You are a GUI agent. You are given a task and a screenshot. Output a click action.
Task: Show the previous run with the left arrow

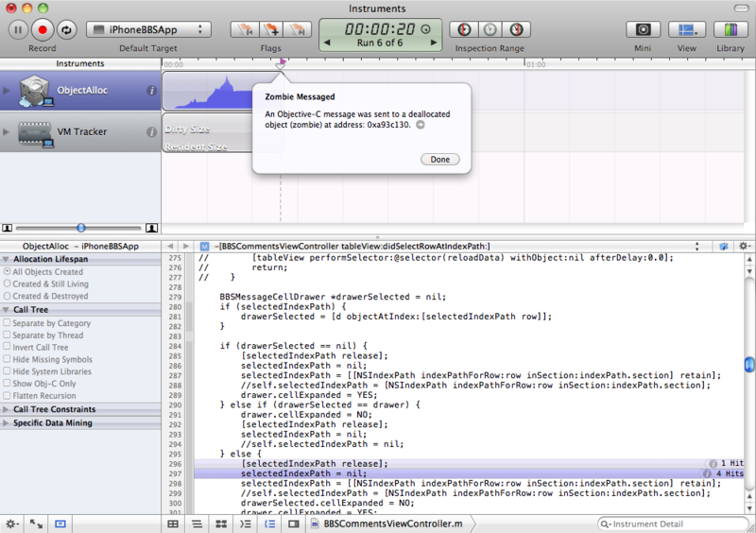(x=327, y=43)
